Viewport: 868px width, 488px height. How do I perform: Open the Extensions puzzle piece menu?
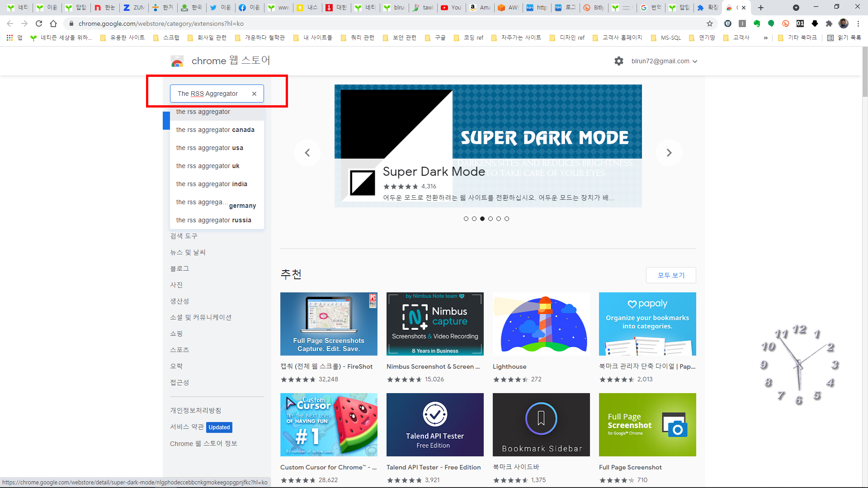click(829, 23)
